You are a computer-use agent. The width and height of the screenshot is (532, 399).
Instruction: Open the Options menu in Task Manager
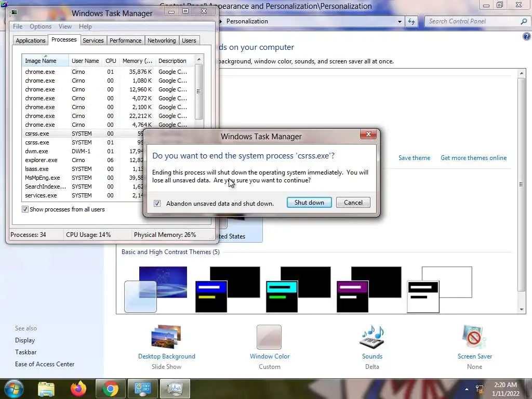pyautogui.click(x=41, y=26)
